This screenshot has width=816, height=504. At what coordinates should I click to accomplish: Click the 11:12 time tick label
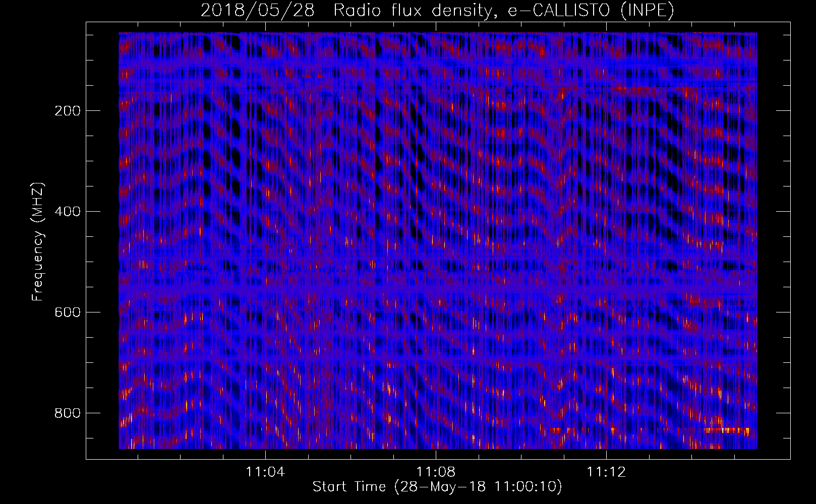pos(606,472)
